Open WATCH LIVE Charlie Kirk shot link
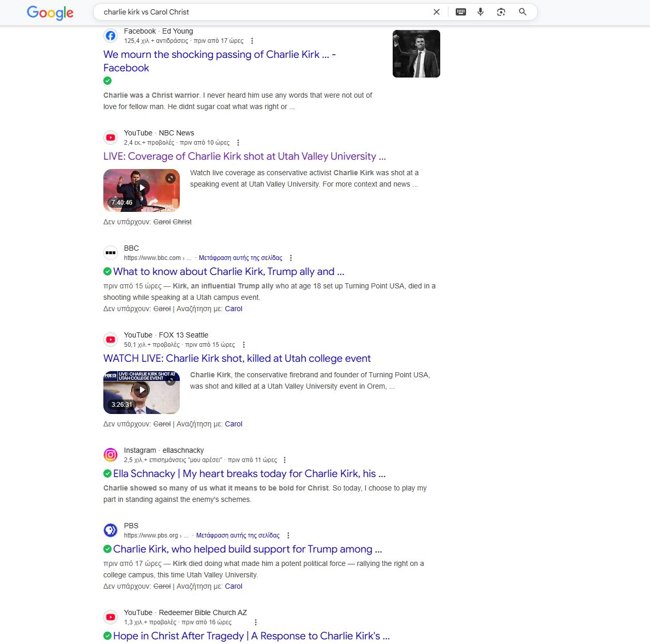The height and width of the screenshot is (644, 650). pos(237,358)
